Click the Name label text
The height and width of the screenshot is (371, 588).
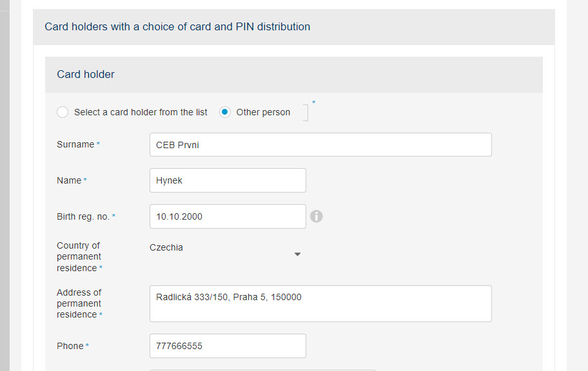tap(69, 180)
